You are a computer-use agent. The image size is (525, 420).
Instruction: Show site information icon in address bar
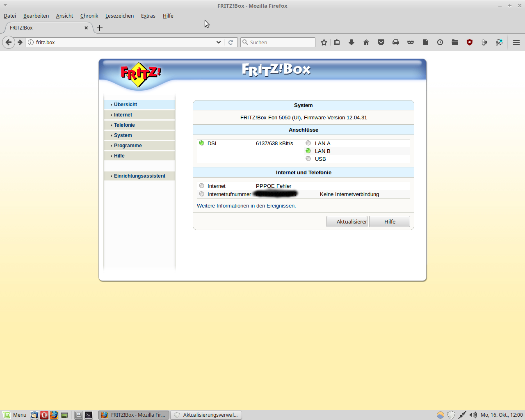pyautogui.click(x=31, y=42)
